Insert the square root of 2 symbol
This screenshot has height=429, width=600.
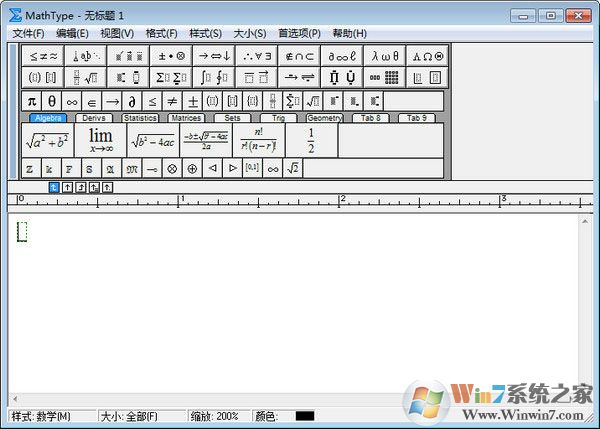point(292,169)
